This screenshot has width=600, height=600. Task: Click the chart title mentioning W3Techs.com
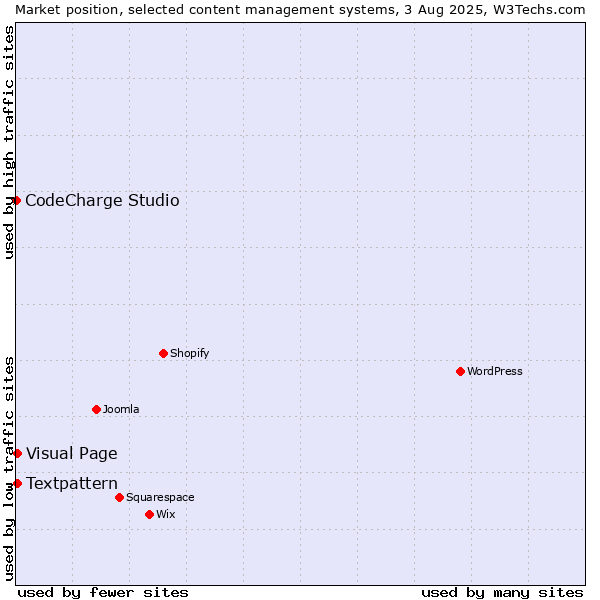click(x=300, y=10)
